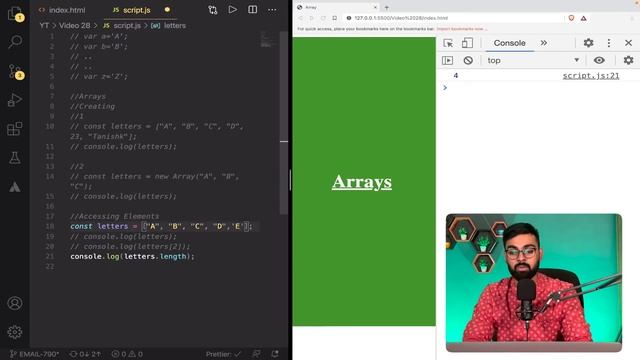Open the Extensions view
Viewport: 640px width, 360px height.
pyautogui.click(x=15, y=129)
